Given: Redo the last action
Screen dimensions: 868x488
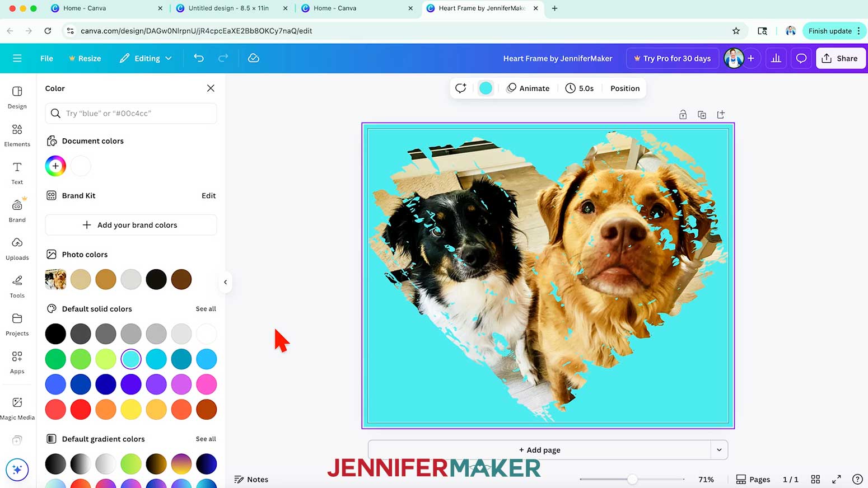Looking at the screenshot, I should point(223,58).
